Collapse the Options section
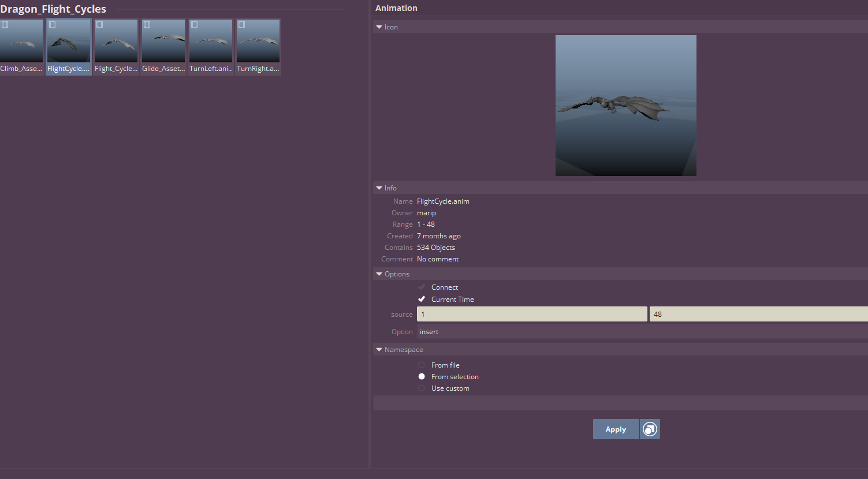 (x=379, y=274)
